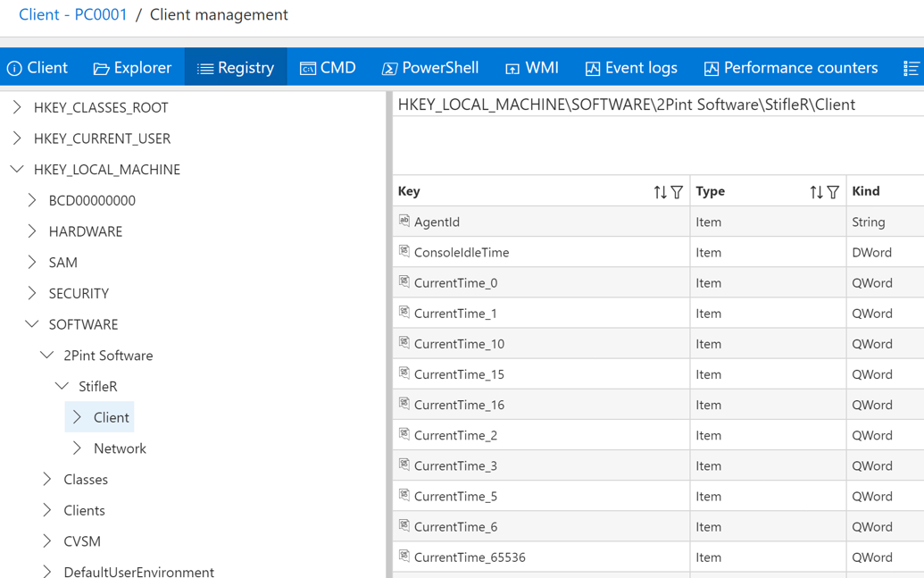The image size is (924, 578).
Task: Open the Client - PC0001 breadcrumb link
Action: coord(73,15)
